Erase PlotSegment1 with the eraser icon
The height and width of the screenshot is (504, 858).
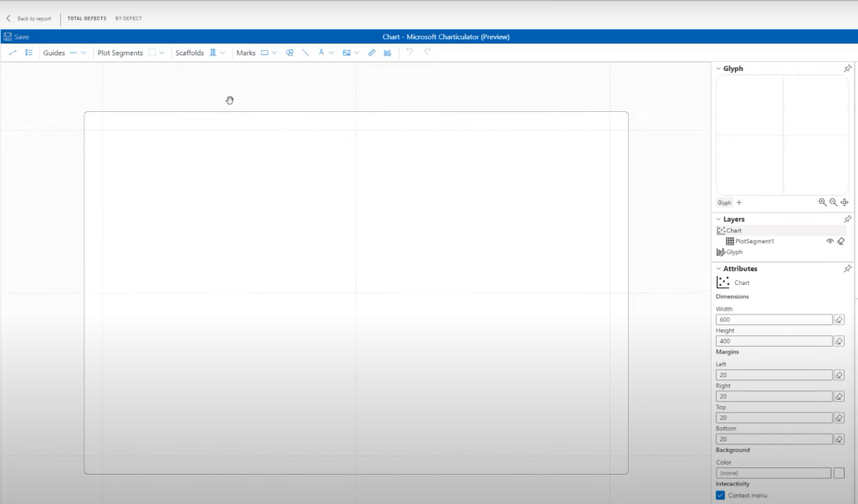841,241
